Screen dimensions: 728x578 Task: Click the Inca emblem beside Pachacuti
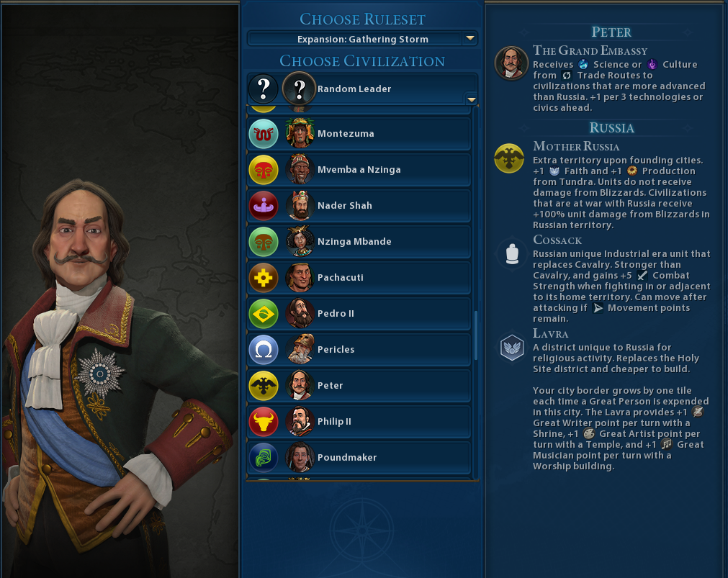[264, 278]
